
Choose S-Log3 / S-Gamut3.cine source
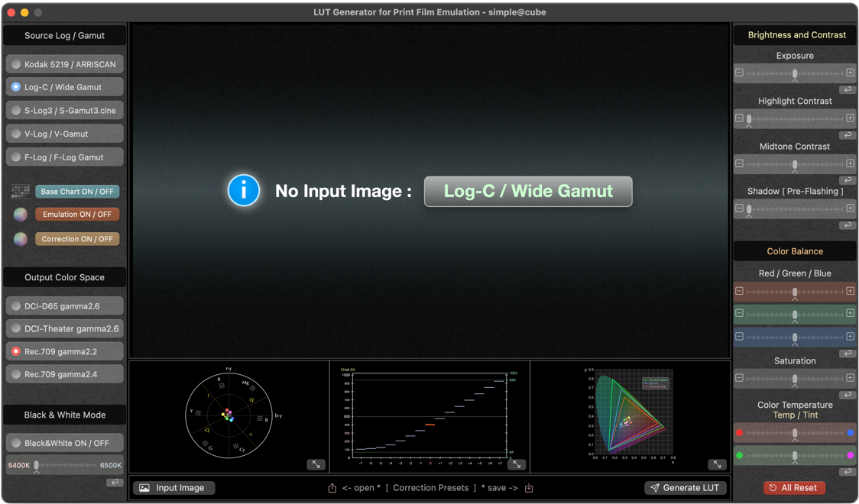click(x=65, y=111)
